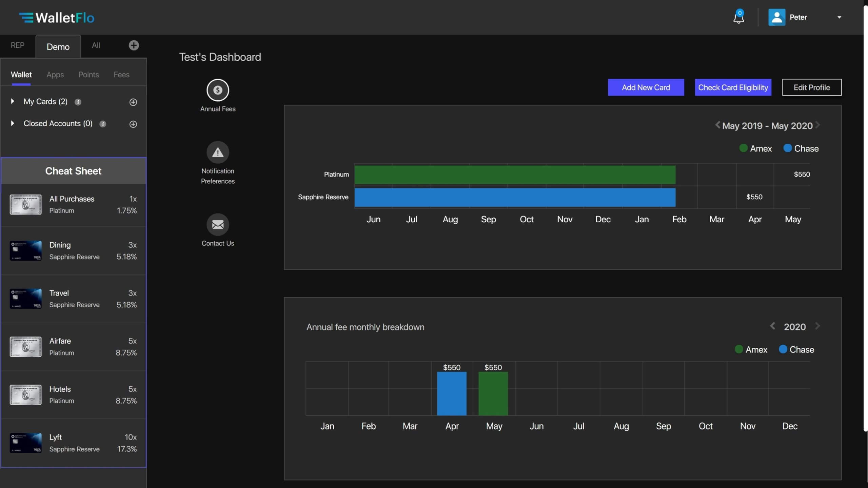Expand the My Cards list
The height and width of the screenshot is (488, 868).
tap(13, 101)
